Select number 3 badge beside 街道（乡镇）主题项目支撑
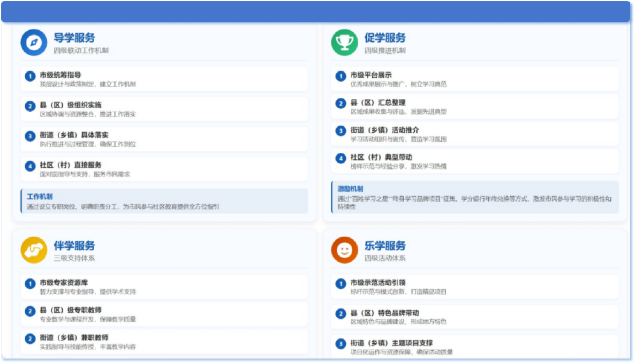The image size is (635, 364). [x=341, y=344]
